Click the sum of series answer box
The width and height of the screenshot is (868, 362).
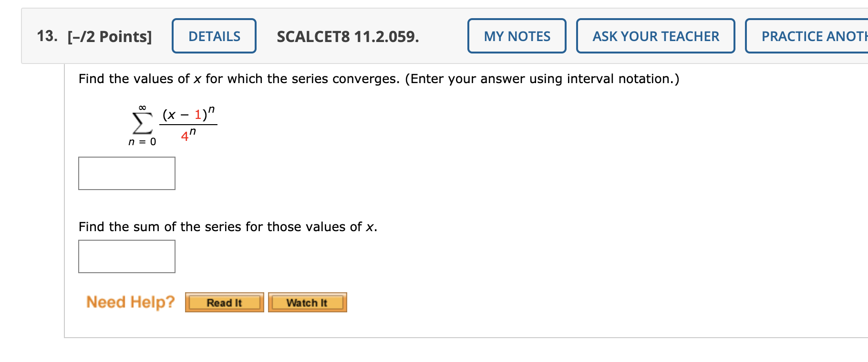(x=126, y=256)
